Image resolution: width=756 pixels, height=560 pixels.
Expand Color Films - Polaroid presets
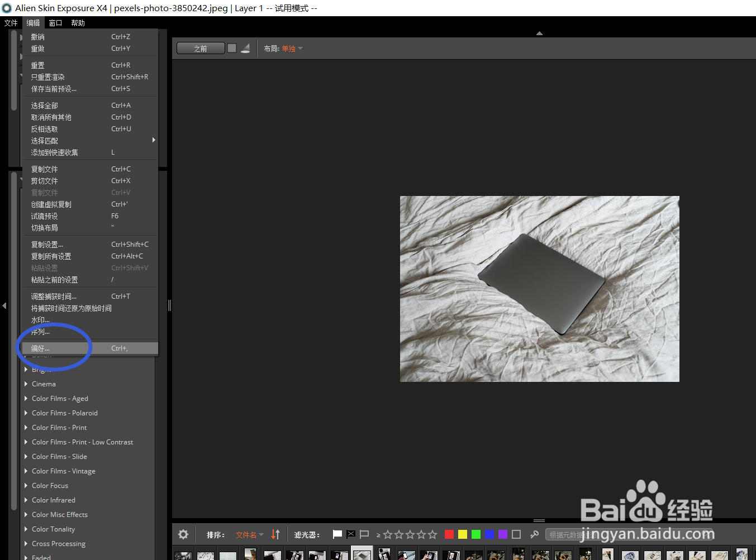26,413
